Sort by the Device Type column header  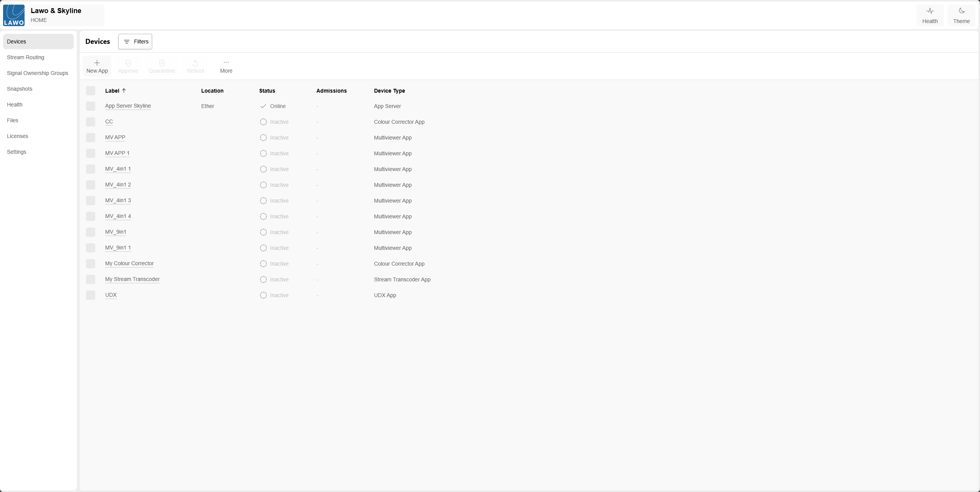(389, 91)
